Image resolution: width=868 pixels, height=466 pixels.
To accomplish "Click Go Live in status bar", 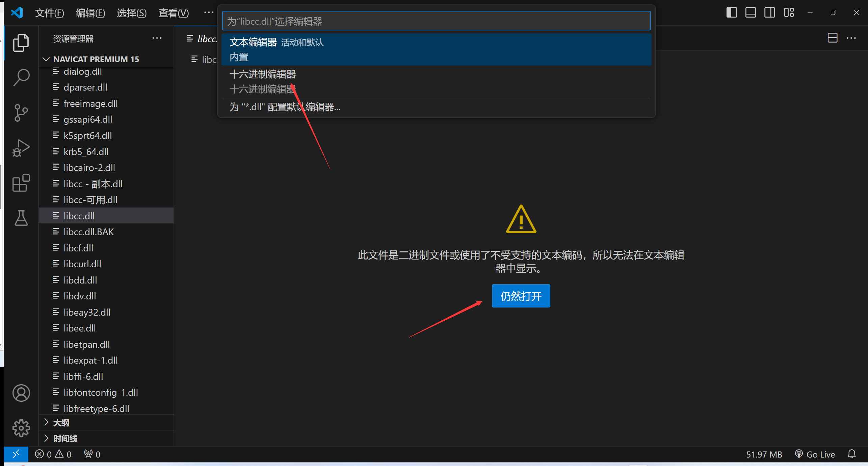I will point(815,454).
